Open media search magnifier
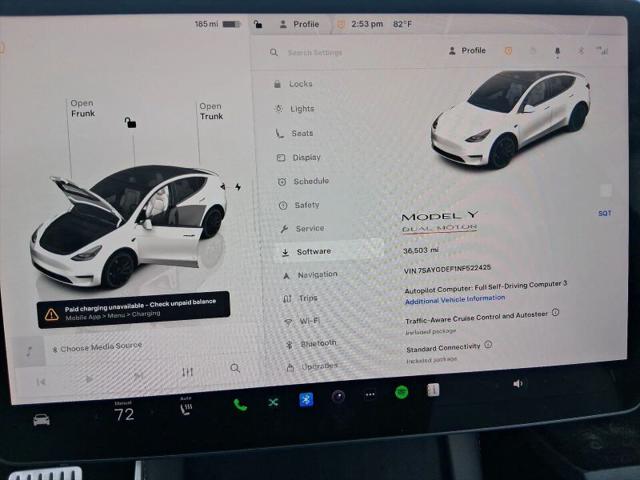 tap(235, 368)
